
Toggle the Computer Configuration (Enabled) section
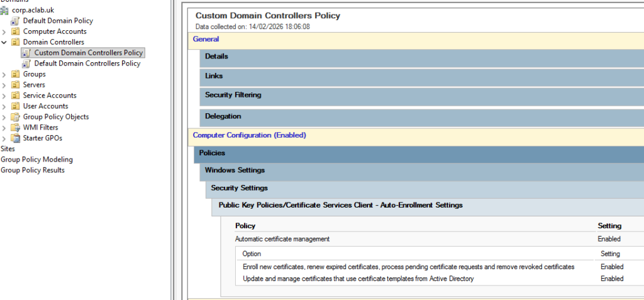tap(249, 135)
